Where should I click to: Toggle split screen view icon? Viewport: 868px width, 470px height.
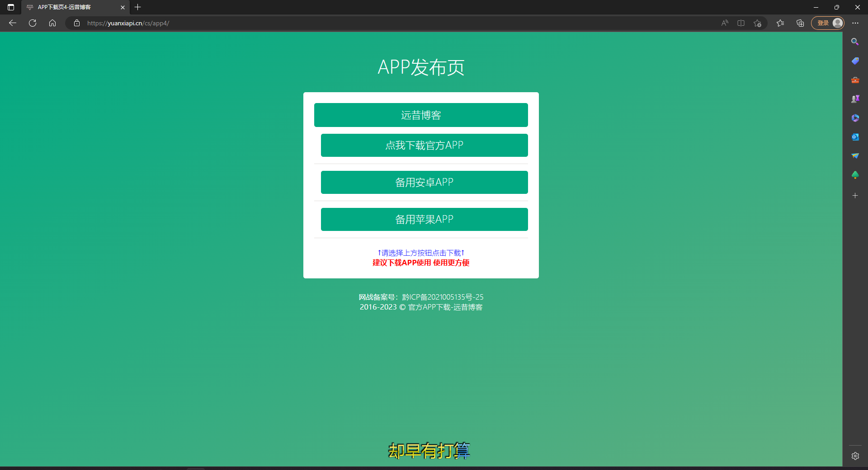[741, 23]
